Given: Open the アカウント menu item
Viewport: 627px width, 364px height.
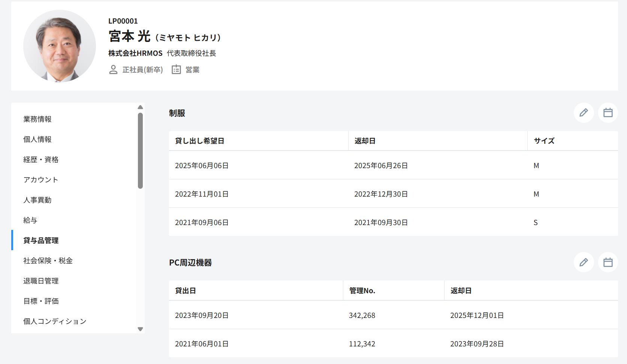Looking at the screenshot, I should [41, 180].
